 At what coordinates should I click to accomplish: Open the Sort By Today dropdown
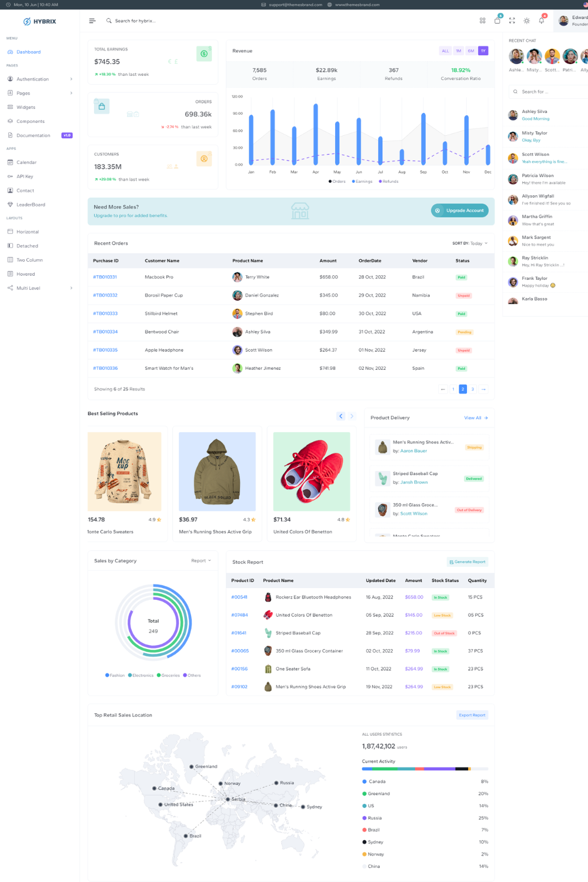tap(470, 243)
